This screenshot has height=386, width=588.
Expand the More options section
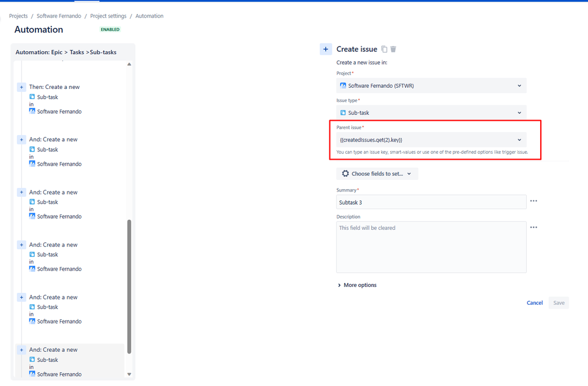click(x=358, y=285)
